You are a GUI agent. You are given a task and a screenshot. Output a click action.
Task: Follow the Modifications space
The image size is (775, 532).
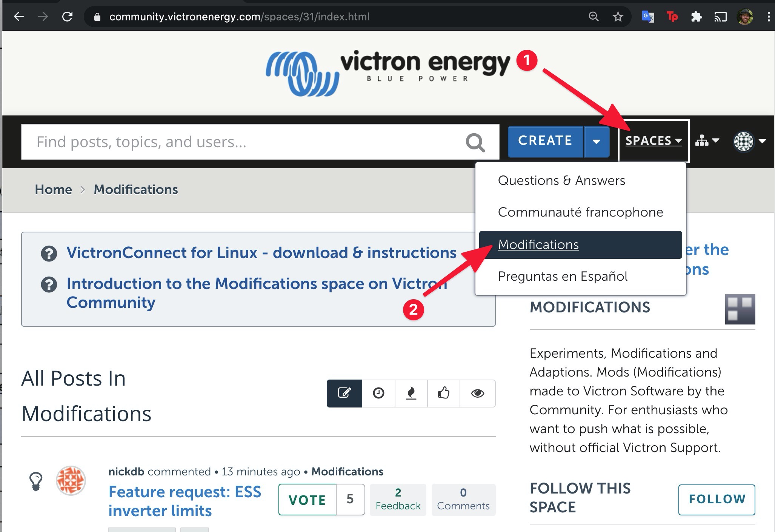[717, 500]
